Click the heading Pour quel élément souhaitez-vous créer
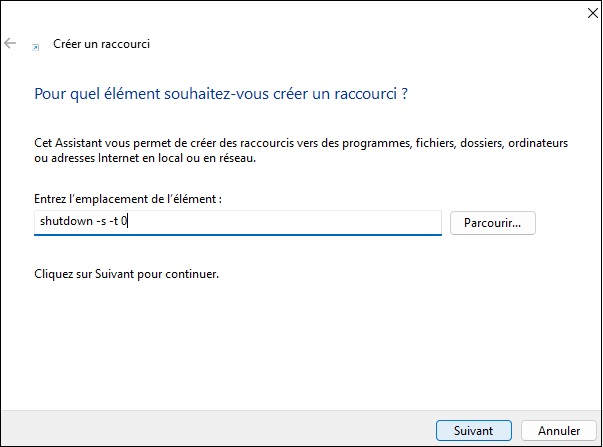Screen dimensions: 603x447 [x=221, y=94]
